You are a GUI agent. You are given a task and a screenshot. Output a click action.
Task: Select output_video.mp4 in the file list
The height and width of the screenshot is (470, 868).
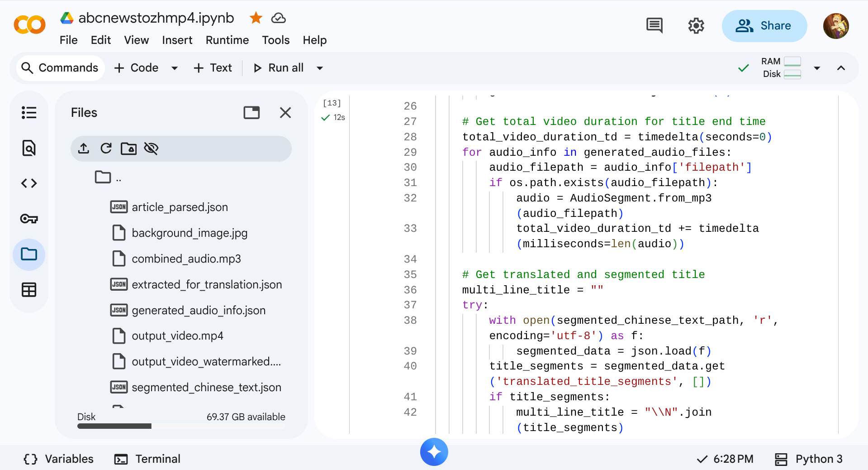pyautogui.click(x=177, y=336)
